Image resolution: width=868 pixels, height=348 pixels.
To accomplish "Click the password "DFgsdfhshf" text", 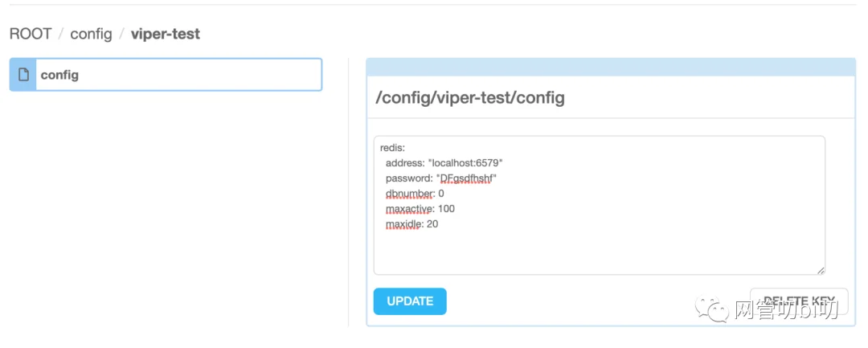I will (x=467, y=178).
